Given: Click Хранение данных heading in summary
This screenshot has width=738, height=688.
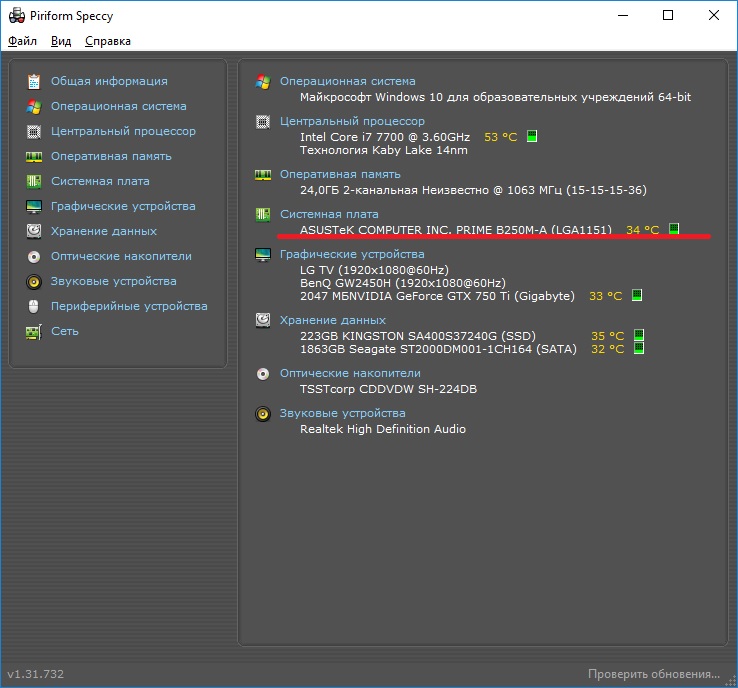Looking at the screenshot, I should (x=333, y=320).
